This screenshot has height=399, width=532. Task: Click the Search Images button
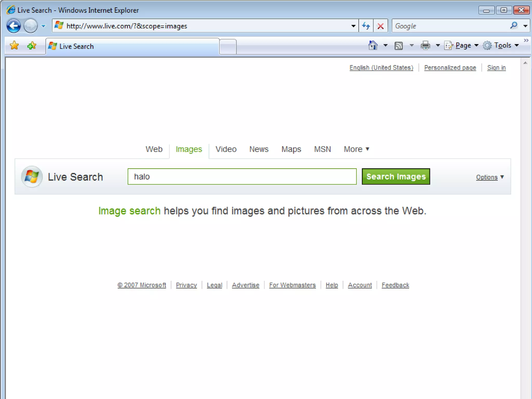click(x=396, y=177)
